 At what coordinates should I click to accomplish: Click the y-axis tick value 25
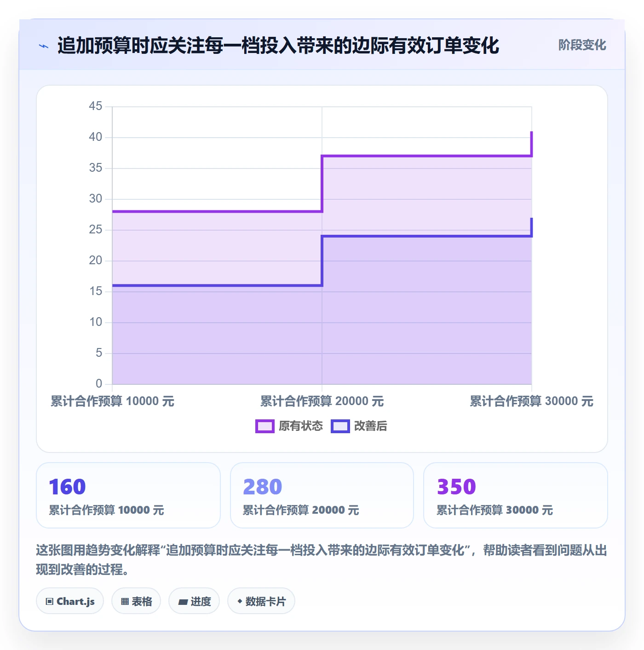click(x=96, y=230)
